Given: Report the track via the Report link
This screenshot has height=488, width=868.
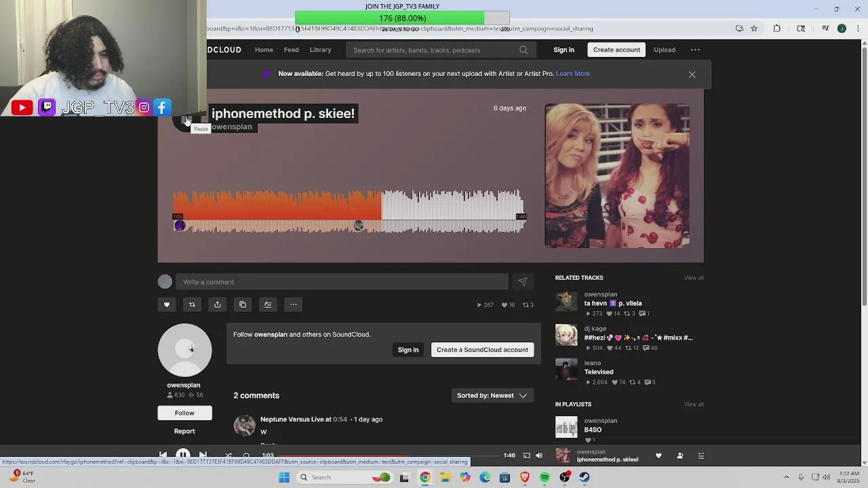Looking at the screenshot, I should 184,431.
